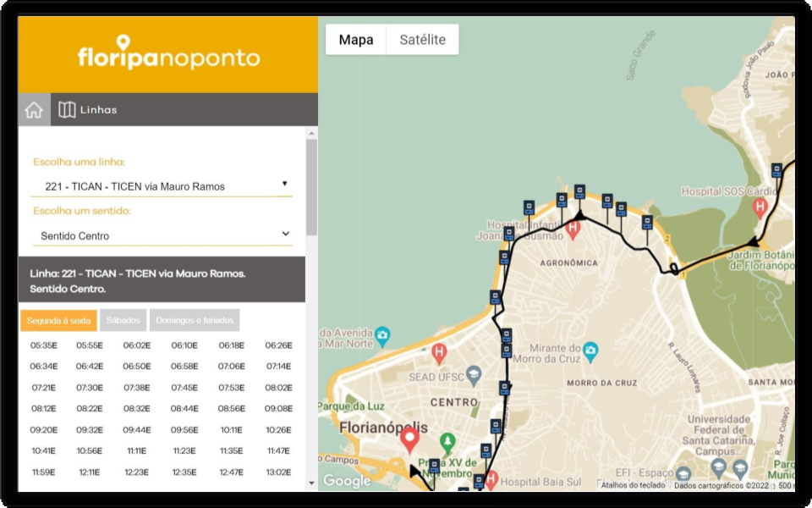This screenshot has width=812, height=508.
Task: Click the Universidade Federal de Santa Catarina label
Action: pyautogui.click(x=718, y=435)
